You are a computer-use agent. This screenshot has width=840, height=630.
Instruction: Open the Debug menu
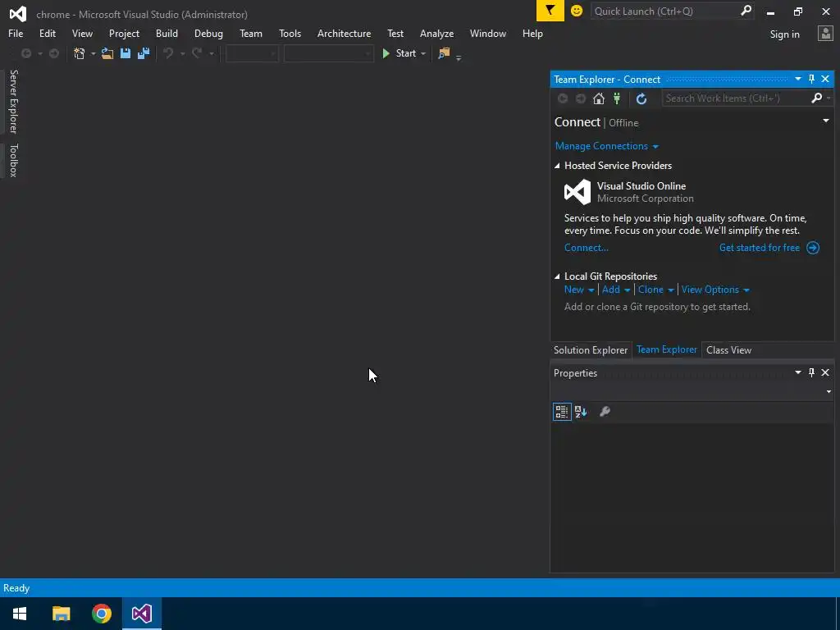pyautogui.click(x=208, y=34)
